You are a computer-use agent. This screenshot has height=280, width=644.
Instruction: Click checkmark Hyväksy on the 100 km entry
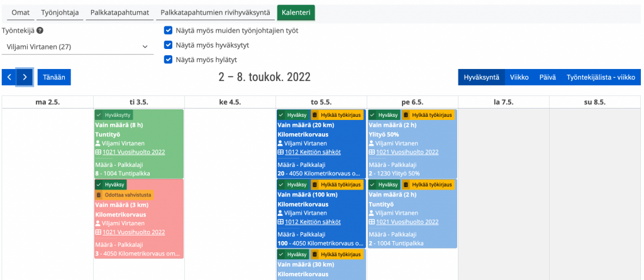(281, 185)
